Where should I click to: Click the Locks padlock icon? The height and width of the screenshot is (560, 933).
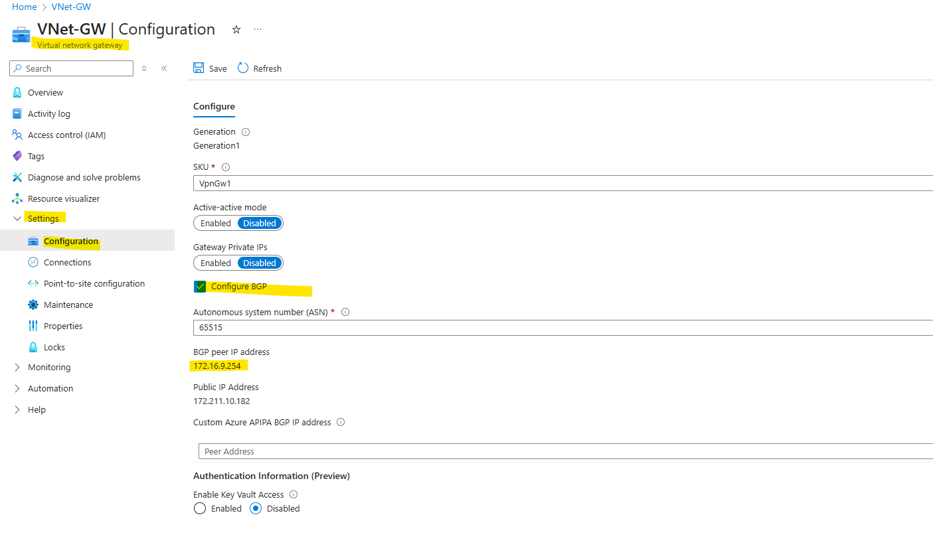(x=33, y=347)
